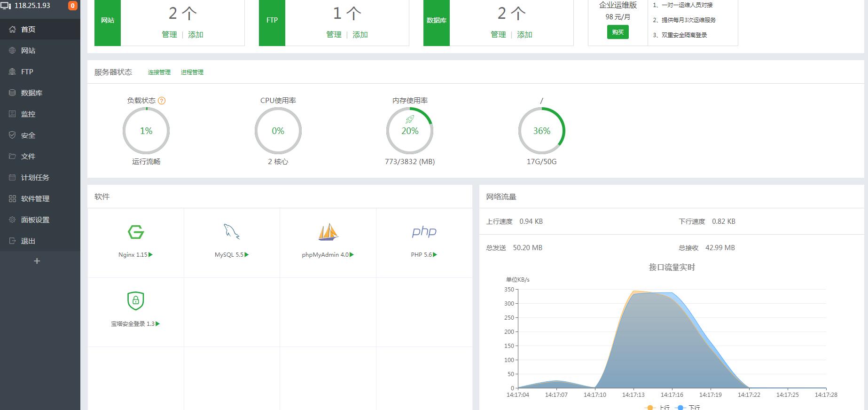Click the 2 核心 CPU cores label
The image size is (868, 410).
coord(278,162)
